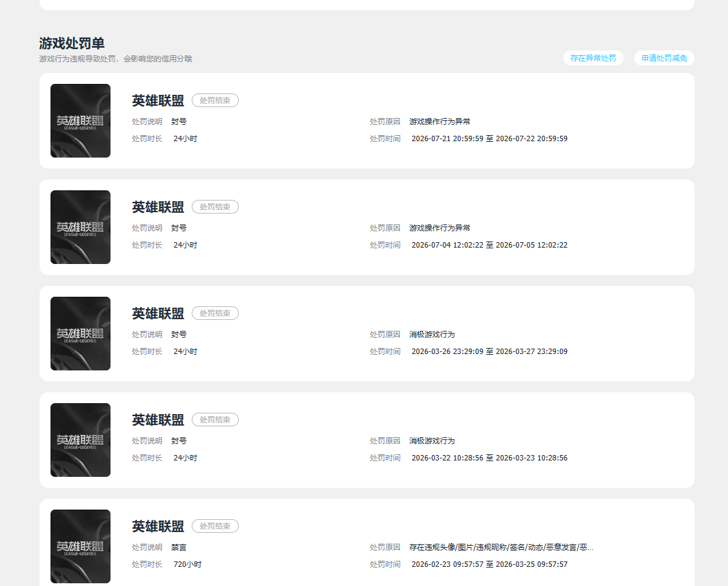Select time range 2026-03-22 10:28:56 至 2026-03-23

489,457
